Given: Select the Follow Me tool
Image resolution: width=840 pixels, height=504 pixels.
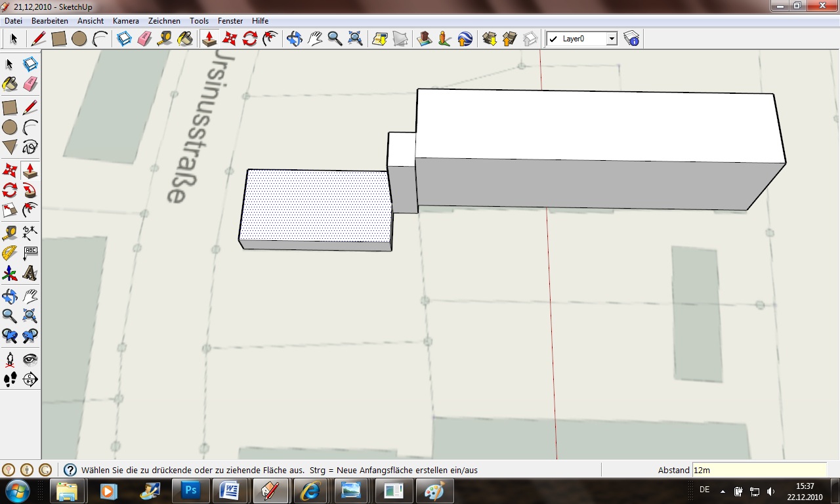Looking at the screenshot, I should point(31,190).
